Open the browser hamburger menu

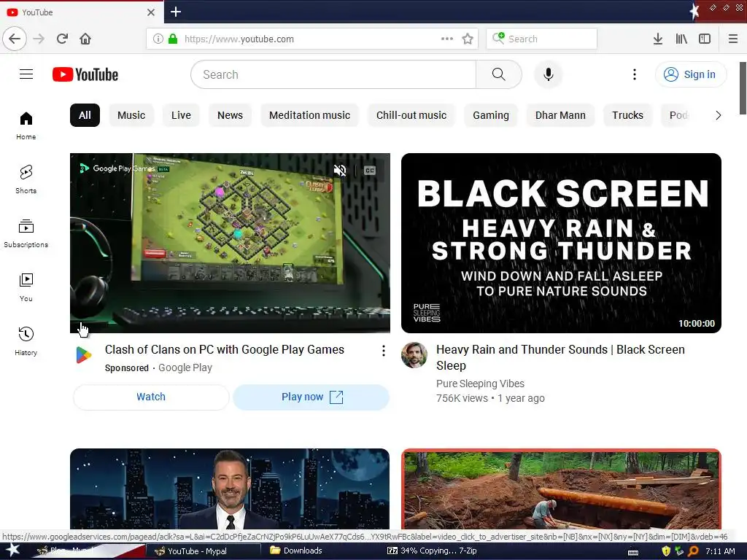pyautogui.click(x=733, y=39)
